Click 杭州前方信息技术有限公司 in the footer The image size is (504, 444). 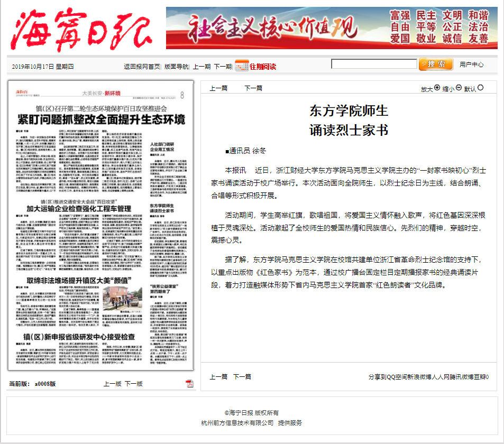click(237, 423)
